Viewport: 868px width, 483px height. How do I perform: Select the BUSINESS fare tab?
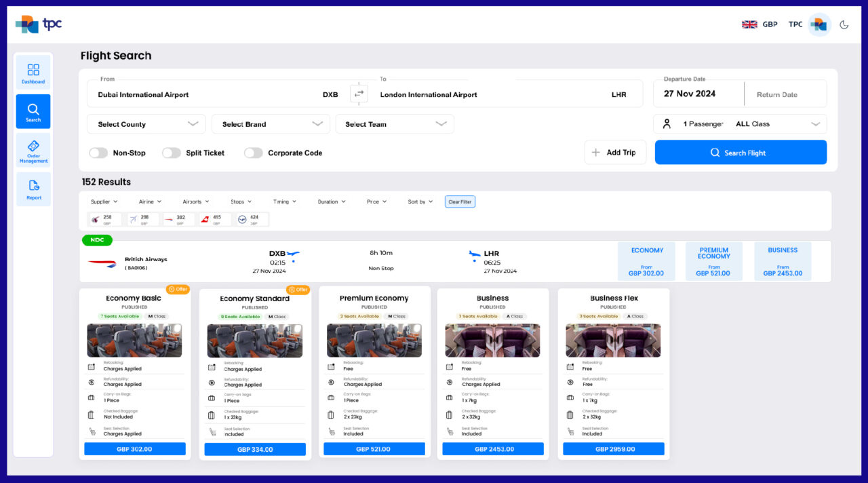[x=783, y=260]
